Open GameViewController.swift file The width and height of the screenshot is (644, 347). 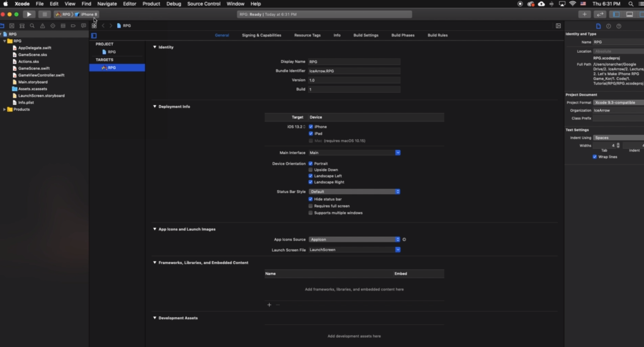click(41, 75)
